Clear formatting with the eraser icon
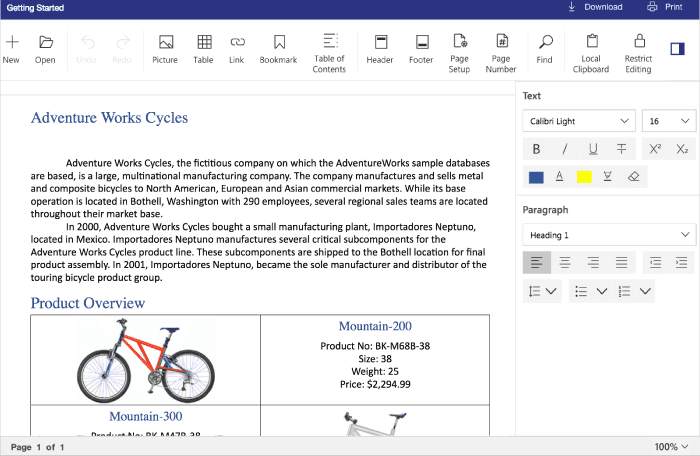 click(633, 177)
